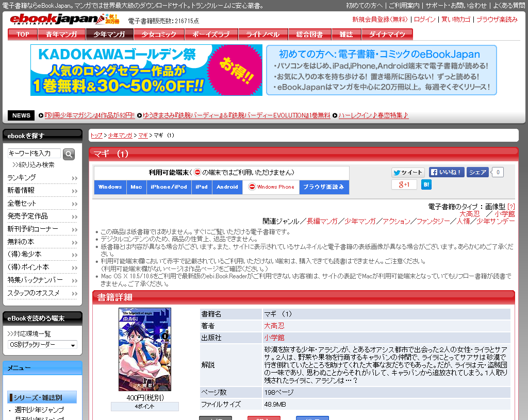
Task: Click the 少年マンガ breadcrumb link
Action: 120,136
